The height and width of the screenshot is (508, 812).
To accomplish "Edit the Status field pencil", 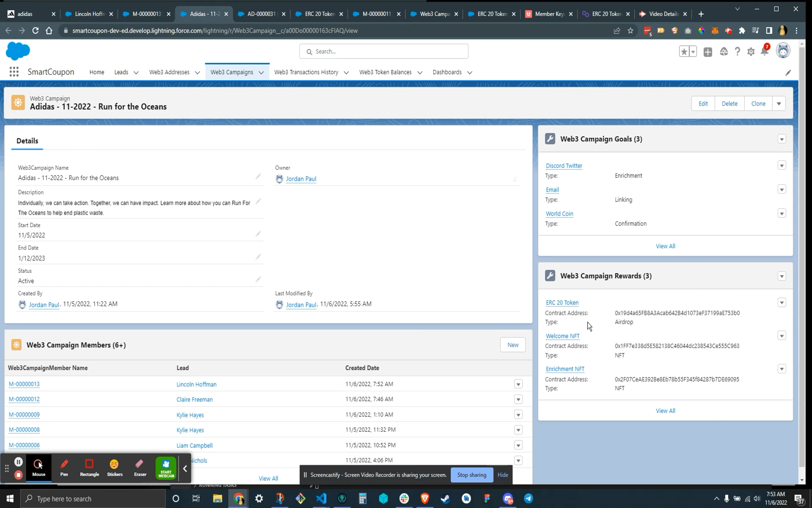I will (258, 279).
